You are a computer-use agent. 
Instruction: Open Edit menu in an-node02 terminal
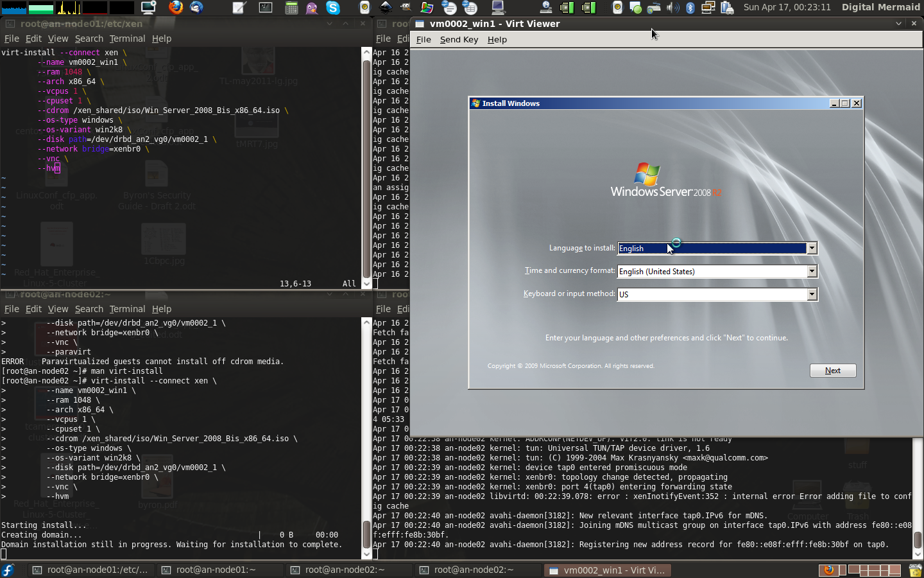33,309
